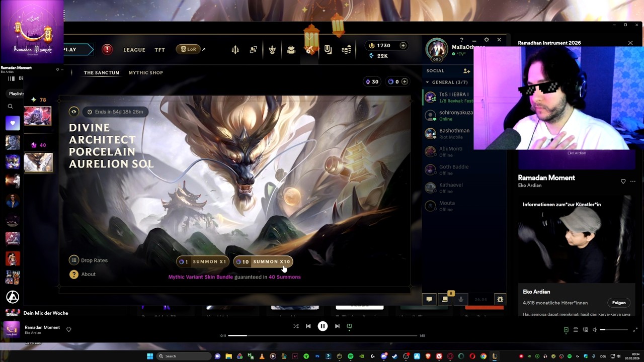This screenshot has height=362, width=644.
Task: Select the Aurelion Sol banner thumbnail under 40
Action: [x=38, y=162]
